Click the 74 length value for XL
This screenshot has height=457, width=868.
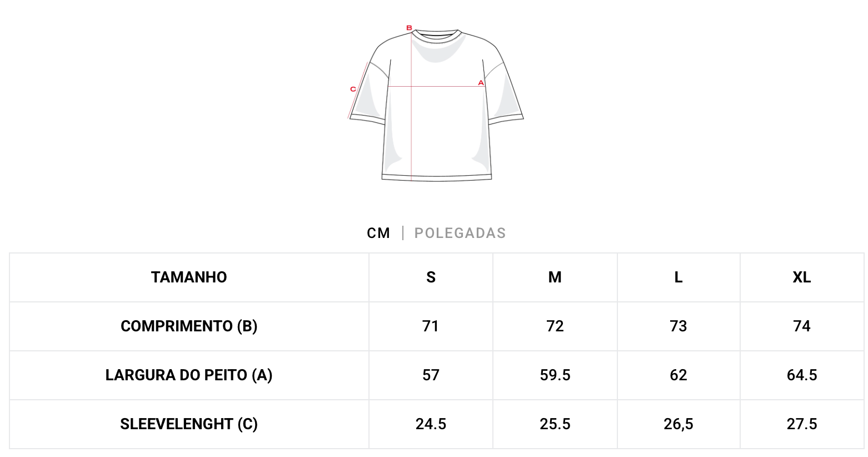tap(801, 326)
